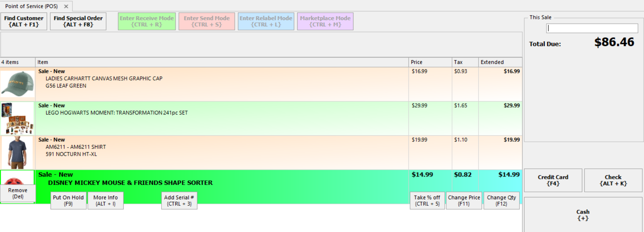Viewport: 644px width, 232px height.
Task: Click the Price column header
Action: point(430,62)
